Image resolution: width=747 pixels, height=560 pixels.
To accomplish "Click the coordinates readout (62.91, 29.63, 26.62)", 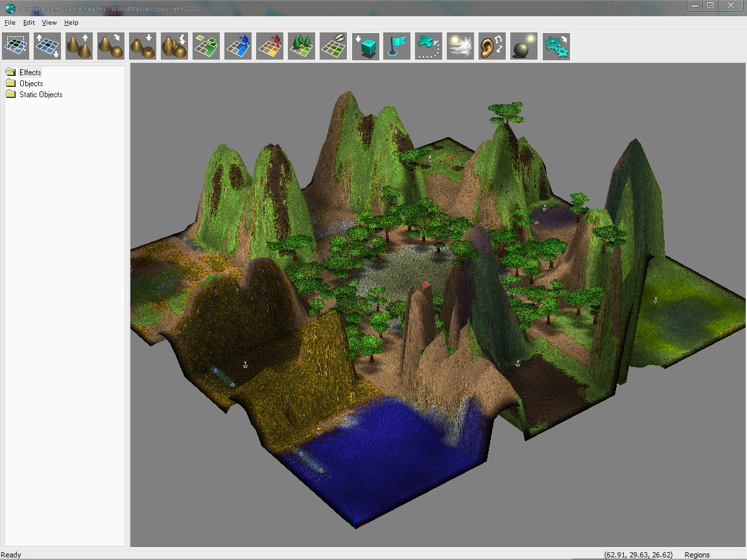I will (x=638, y=555).
